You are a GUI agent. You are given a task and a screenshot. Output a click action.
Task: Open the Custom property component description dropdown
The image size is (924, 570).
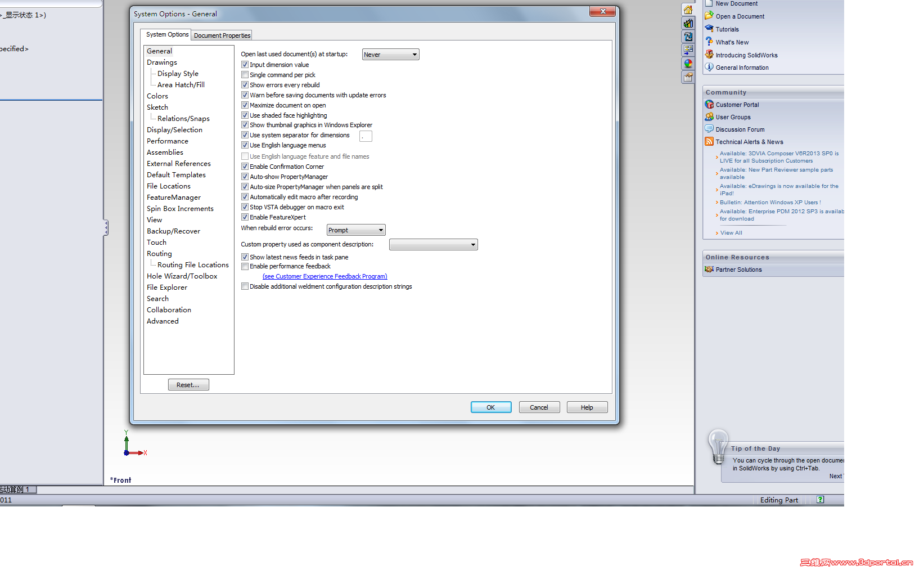[x=433, y=245]
